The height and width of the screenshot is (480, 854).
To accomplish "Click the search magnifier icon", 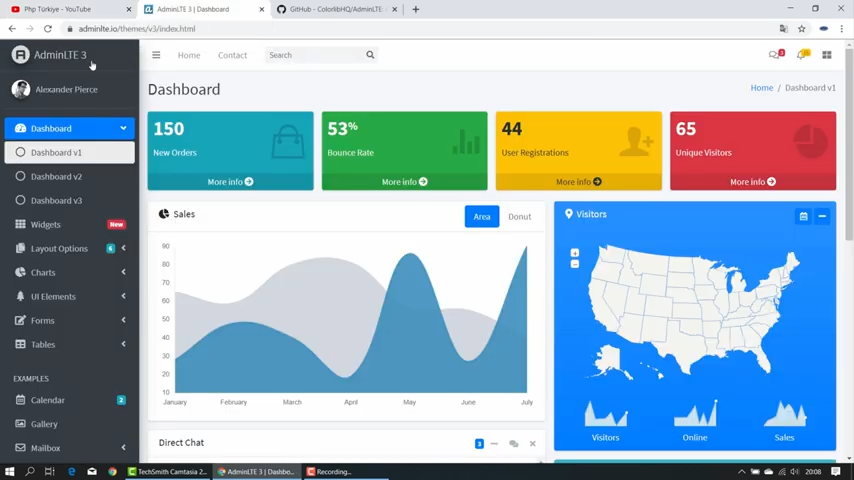I will click(x=370, y=55).
